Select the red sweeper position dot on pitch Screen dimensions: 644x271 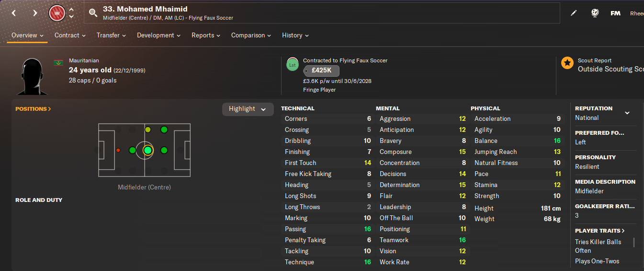click(x=118, y=150)
